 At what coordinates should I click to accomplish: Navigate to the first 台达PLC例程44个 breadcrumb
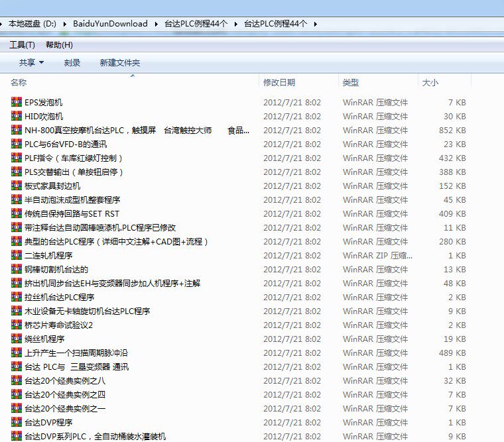click(196, 24)
